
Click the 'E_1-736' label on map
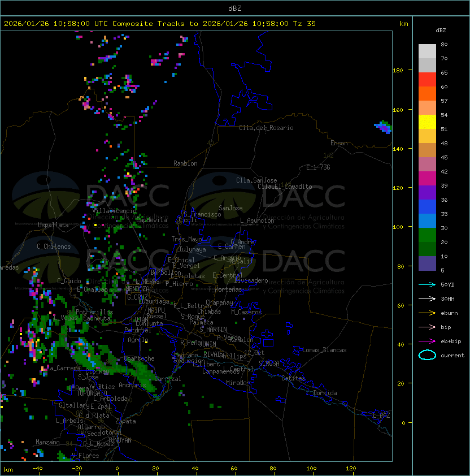[x=318, y=167]
